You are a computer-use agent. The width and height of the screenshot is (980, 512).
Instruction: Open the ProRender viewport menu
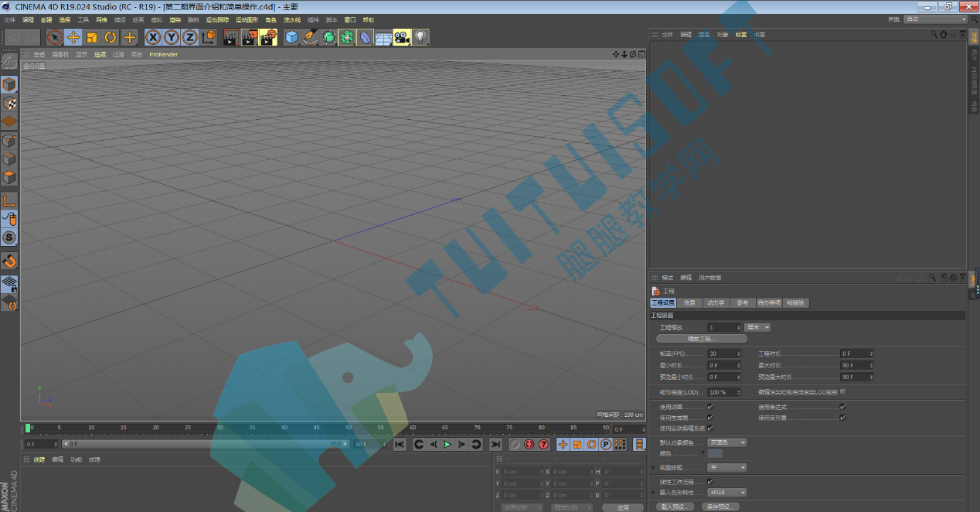tap(164, 55)
